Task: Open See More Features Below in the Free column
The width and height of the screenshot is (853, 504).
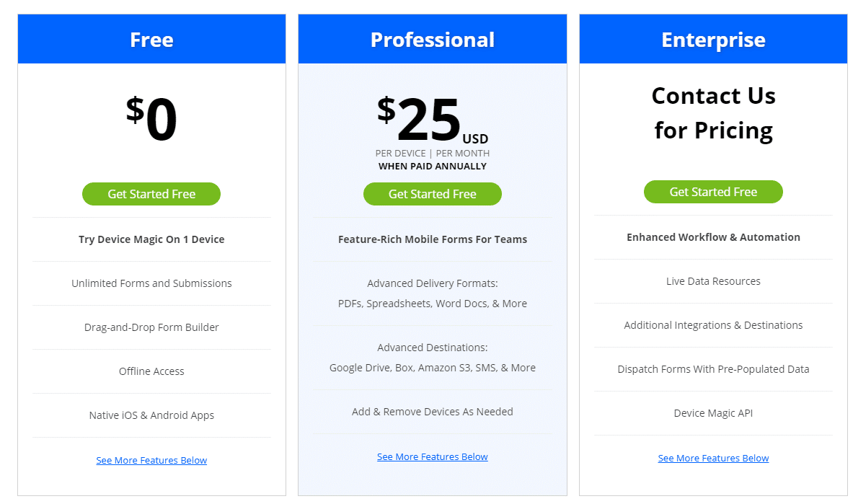Action: [x=151, y=460]
